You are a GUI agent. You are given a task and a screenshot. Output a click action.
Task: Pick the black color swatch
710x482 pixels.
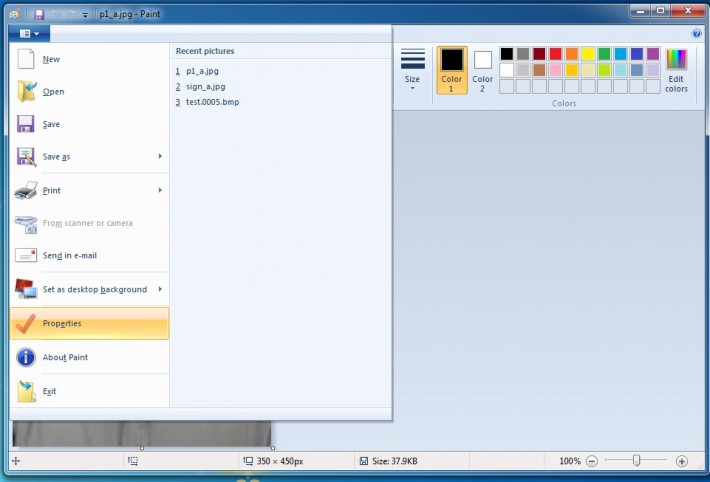[x=507, y=54]
